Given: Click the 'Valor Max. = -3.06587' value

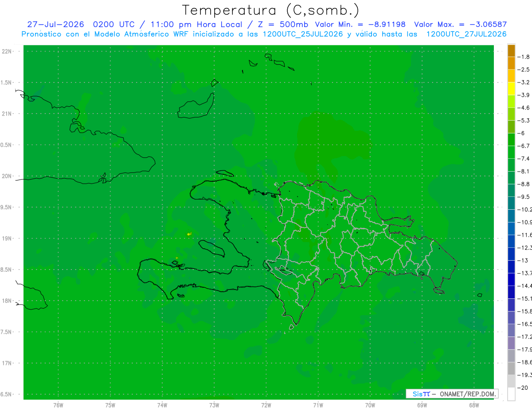Looking at the screenshot, I should point(460,24).
